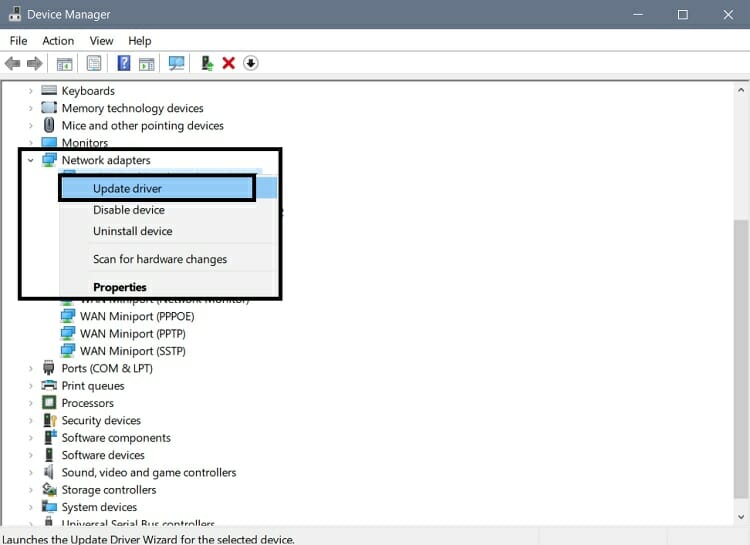This screenshot has height=545, width=750.
Task: Open the View menu
Action: (101, 41)
